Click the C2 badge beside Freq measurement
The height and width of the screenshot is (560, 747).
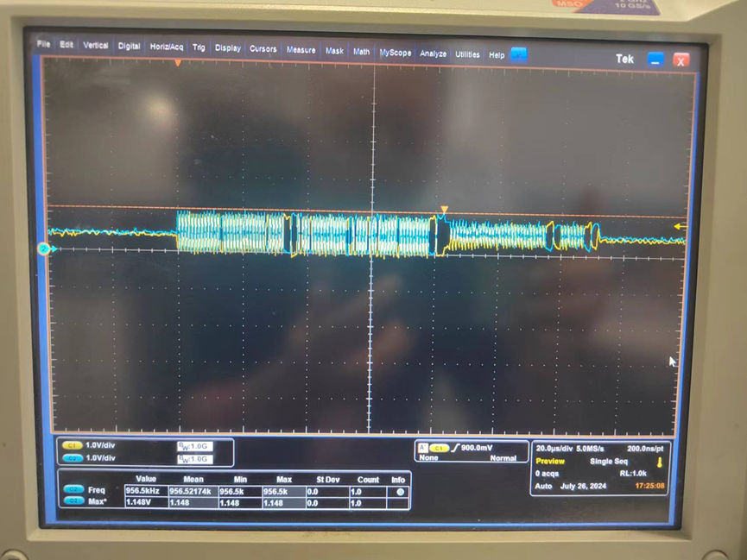(74, 489)
